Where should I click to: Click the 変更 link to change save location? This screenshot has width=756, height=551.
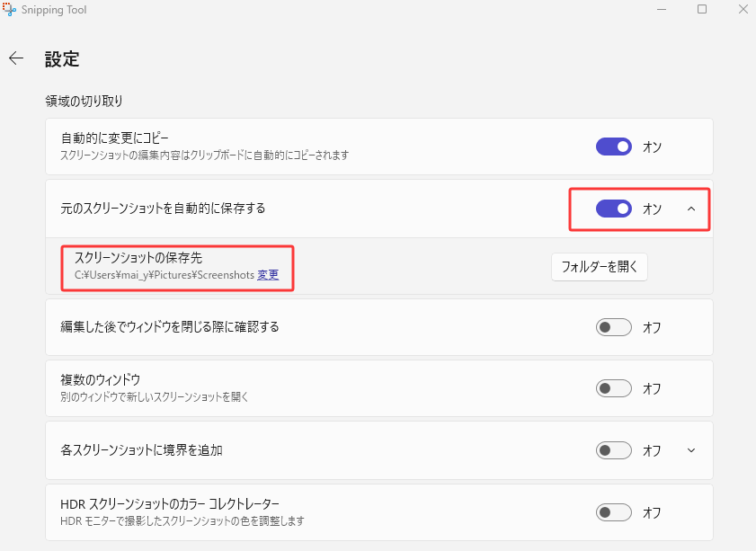tap(268, 275)
